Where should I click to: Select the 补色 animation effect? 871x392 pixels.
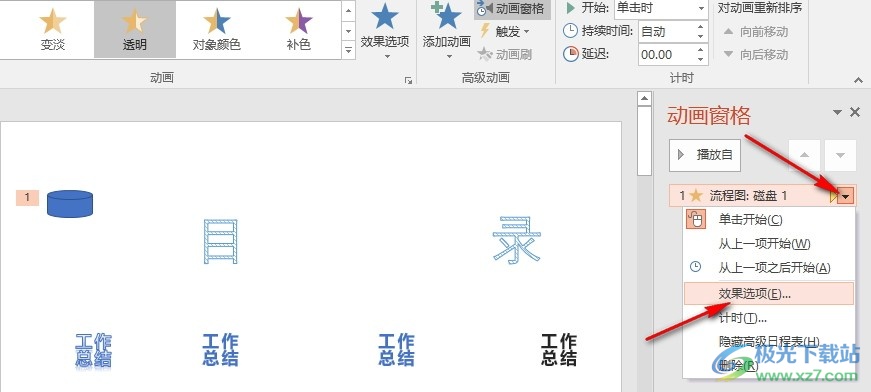(x=298, y=29)
